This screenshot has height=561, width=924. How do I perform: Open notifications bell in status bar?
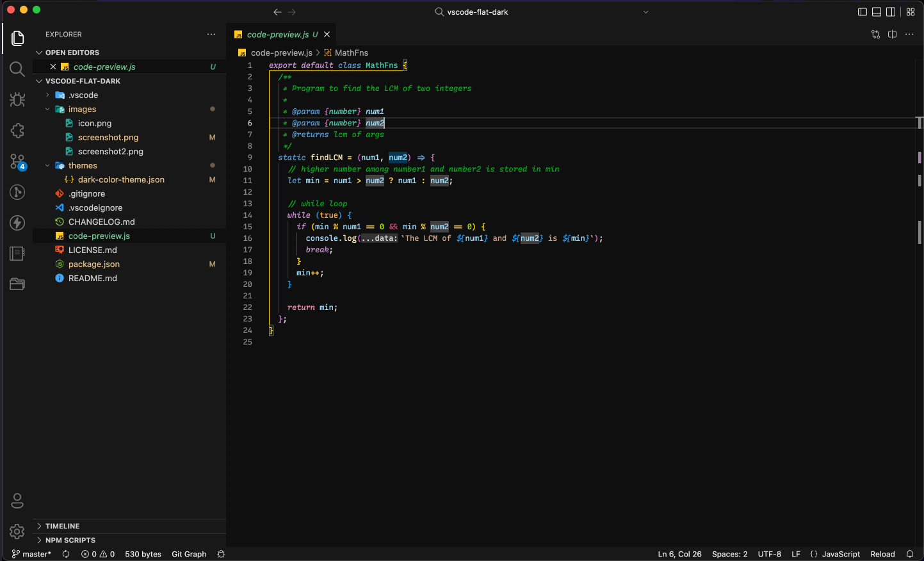[909, 554]
